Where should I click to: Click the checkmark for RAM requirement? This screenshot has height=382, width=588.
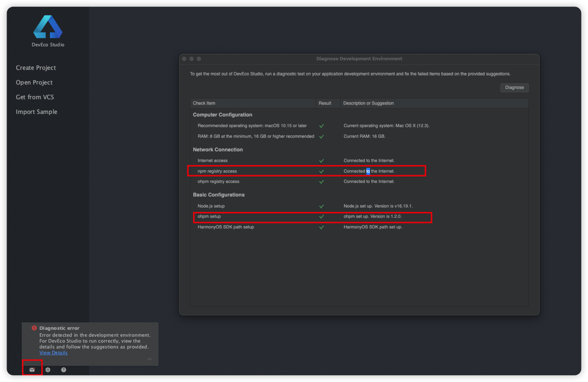point(322,137)
